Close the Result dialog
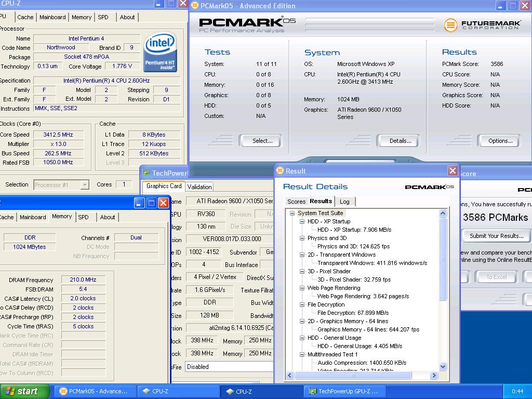This screenshot has height=399, width=532. 453,170
